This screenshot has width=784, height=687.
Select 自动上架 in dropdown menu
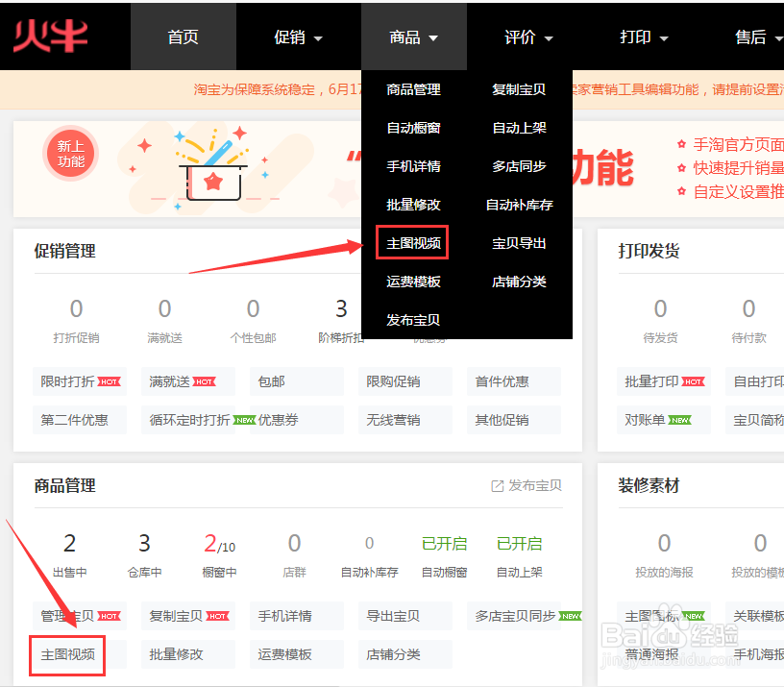(519, 128)
